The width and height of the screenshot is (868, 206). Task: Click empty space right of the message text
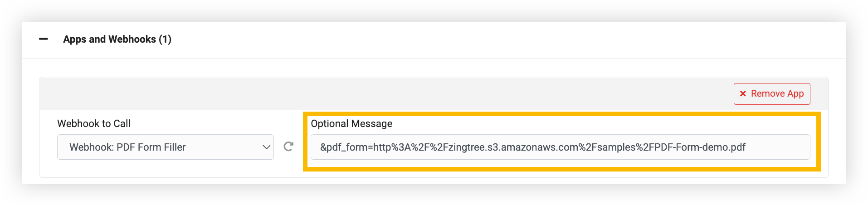pos(778,147)
